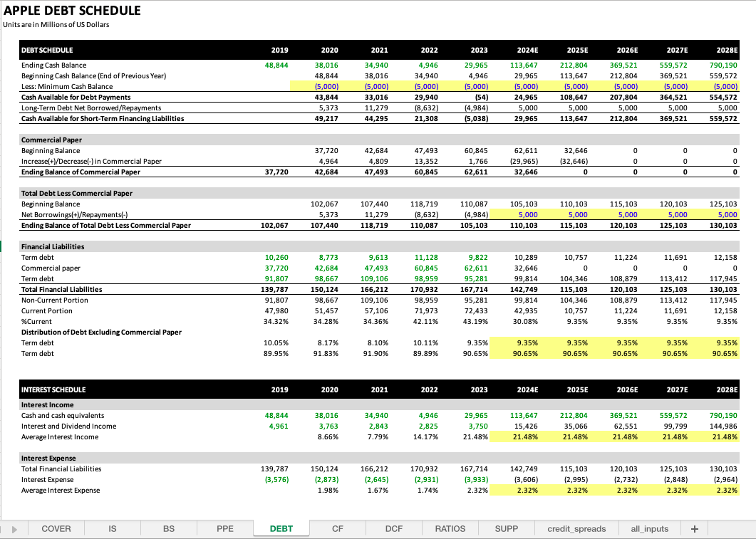Select the Commercial Paper section header
756x539 pixels.
[x=51, y=140]
